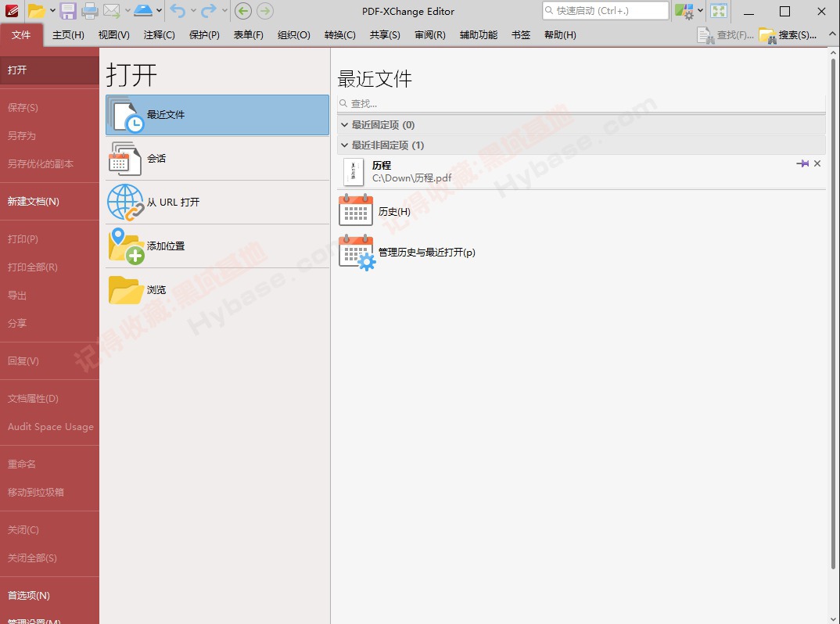Click the Print toolbar icon

(89, 11)
